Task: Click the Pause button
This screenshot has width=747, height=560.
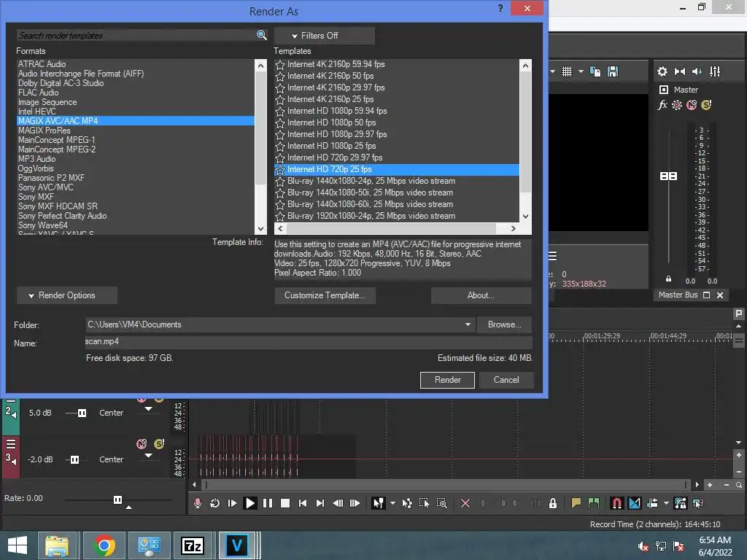Action: pos(268,503)
